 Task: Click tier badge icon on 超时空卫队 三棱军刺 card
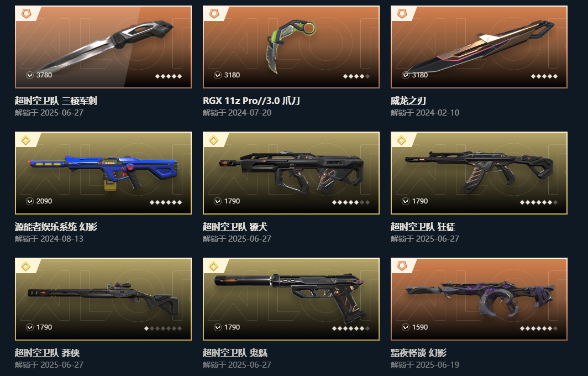[x=27, y=14]
